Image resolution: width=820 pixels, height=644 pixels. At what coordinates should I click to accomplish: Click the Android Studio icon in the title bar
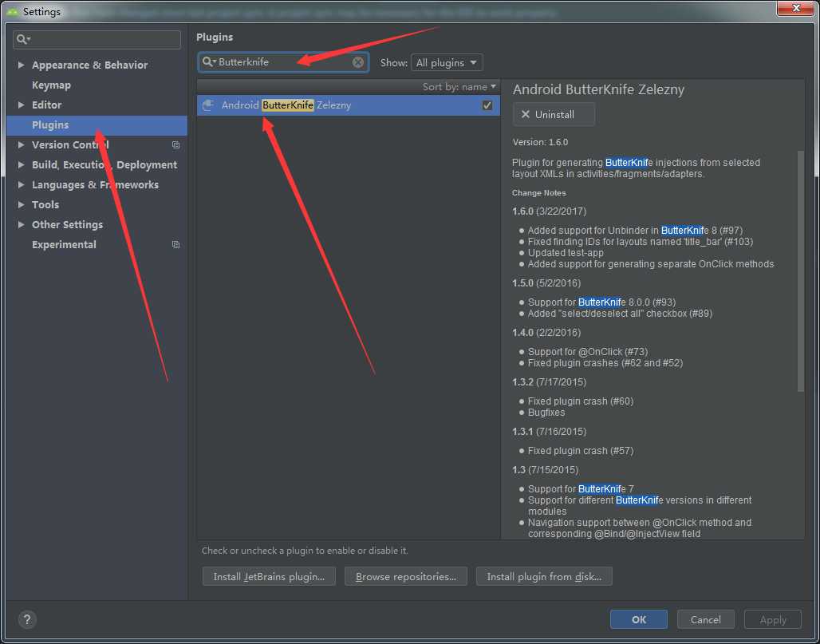pyautogui.click(x=12, y=11)
